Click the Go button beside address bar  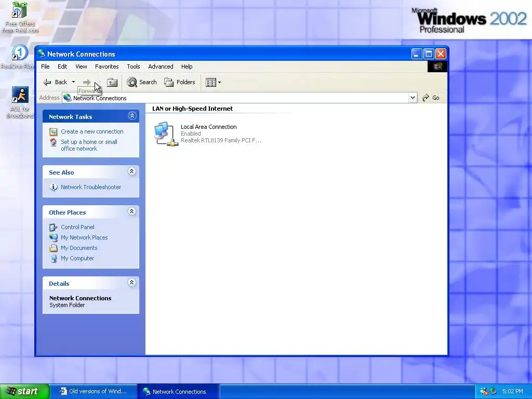click(x=431, y=98)
